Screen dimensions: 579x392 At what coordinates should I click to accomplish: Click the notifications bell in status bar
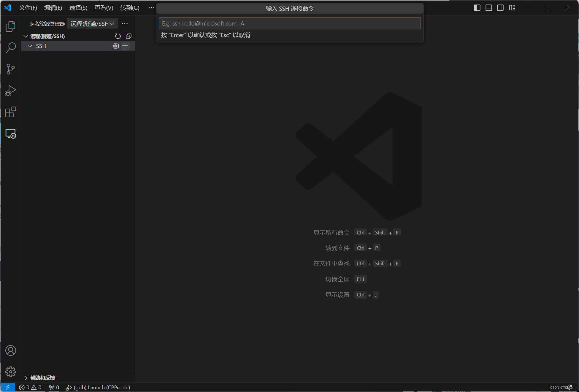coord(570,387)
